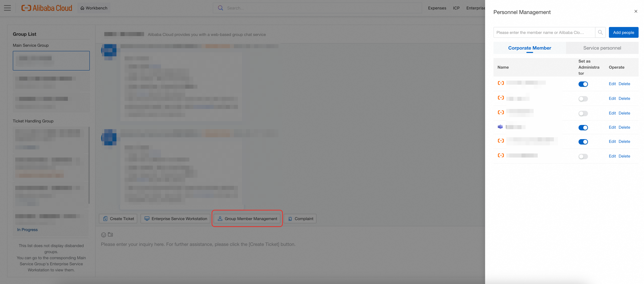The height and width of the screenshot is (284, 644).
Task: Close the Personnel Management panel
Action: 636,11
